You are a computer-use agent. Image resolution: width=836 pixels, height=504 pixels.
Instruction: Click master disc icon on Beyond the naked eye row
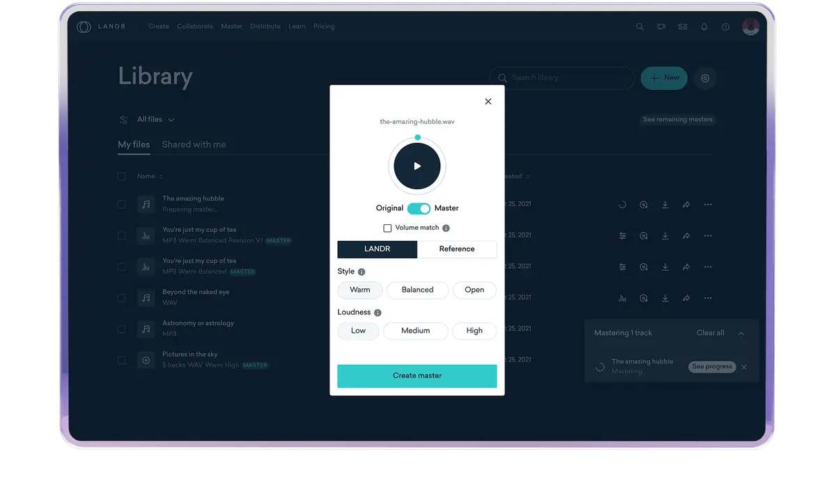coord(644,298)
